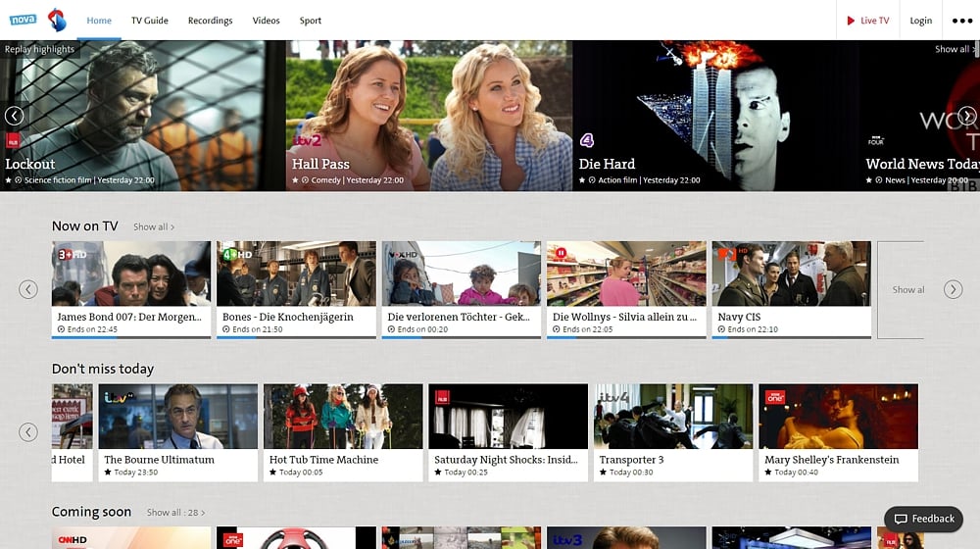Show all Now on TV programs
Viewport: 980px width, 549px height.
pyautogui.click(x=154, y=227)
